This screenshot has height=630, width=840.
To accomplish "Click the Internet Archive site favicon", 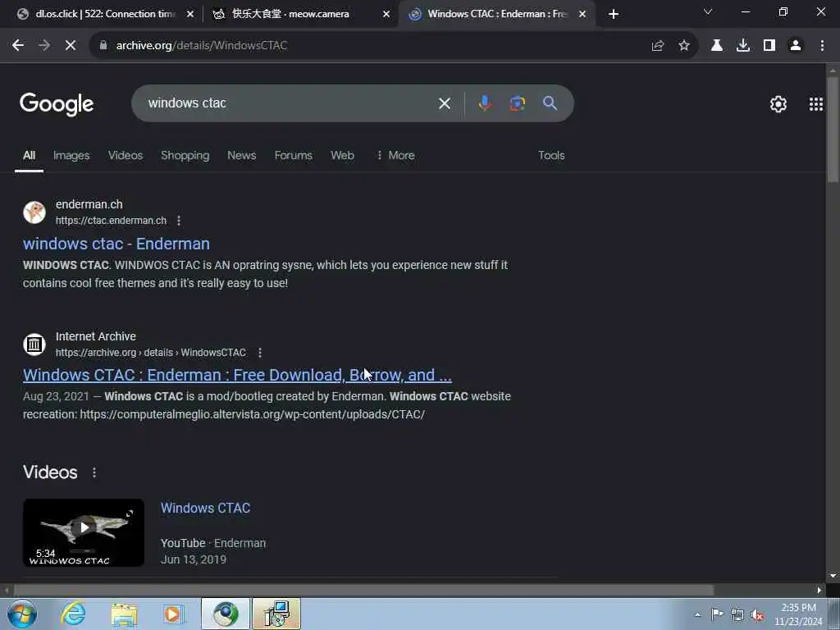I will pos(34,344).
